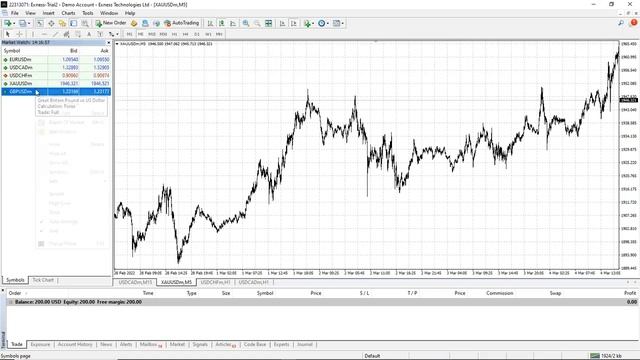Draw a horizontal line tool
This screenshot has width=640, height=360.
44,34
